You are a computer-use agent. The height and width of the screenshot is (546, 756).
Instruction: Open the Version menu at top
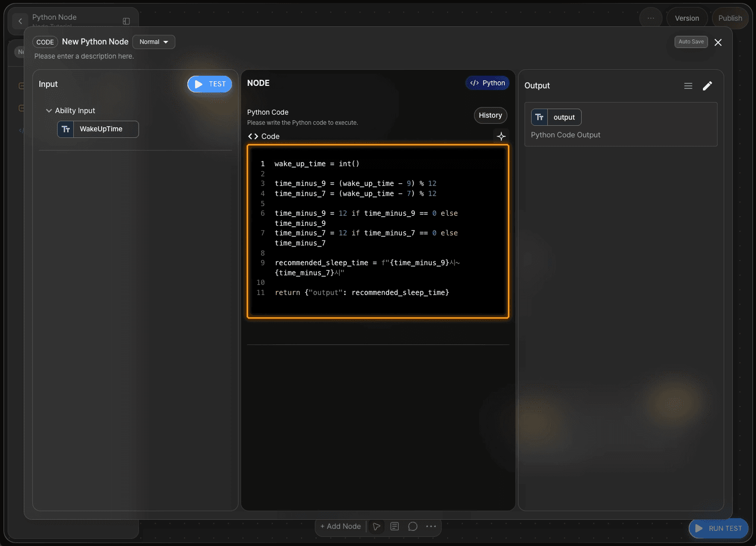tap(687, 18)
